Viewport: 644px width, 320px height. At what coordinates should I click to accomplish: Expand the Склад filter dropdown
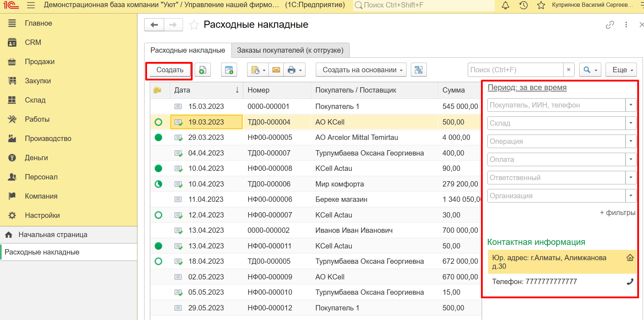[x=630, y=123]
